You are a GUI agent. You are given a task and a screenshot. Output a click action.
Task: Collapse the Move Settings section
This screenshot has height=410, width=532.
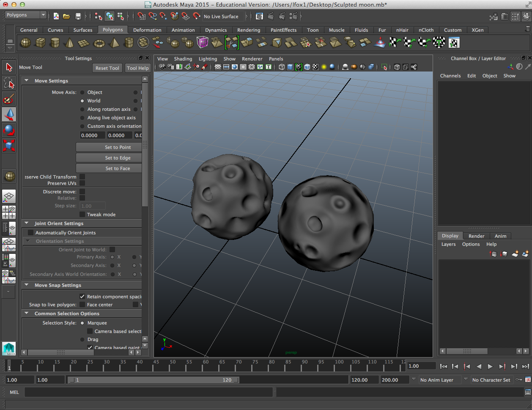(x=27, y=81)
